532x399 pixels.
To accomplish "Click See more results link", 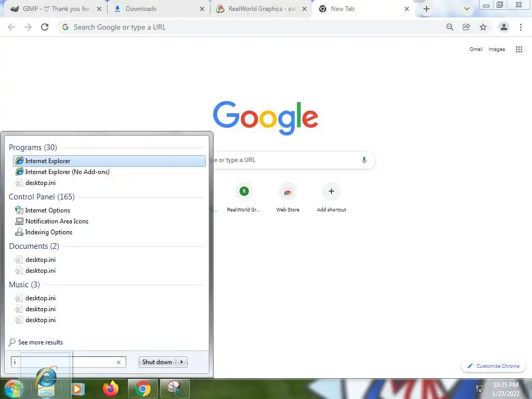I will click(x=36, y=342).
